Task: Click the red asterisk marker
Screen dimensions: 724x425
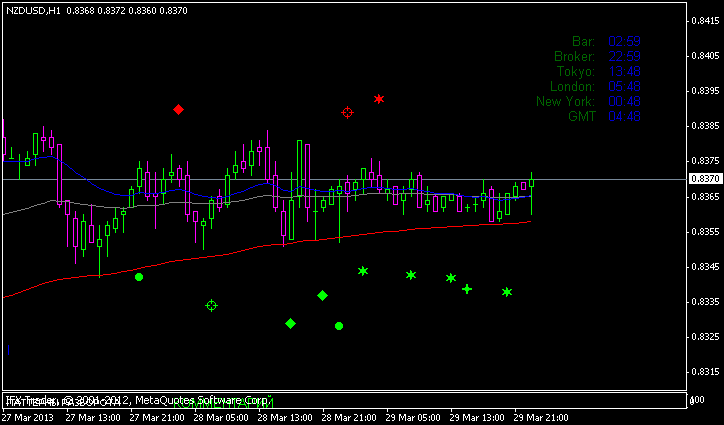Action: [379, 99]
